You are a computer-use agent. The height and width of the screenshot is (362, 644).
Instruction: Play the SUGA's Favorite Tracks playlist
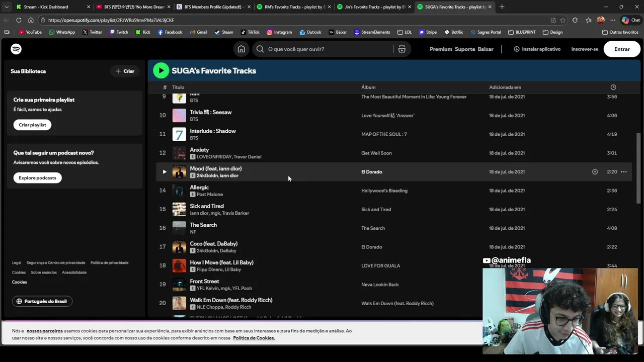(161, 70)
